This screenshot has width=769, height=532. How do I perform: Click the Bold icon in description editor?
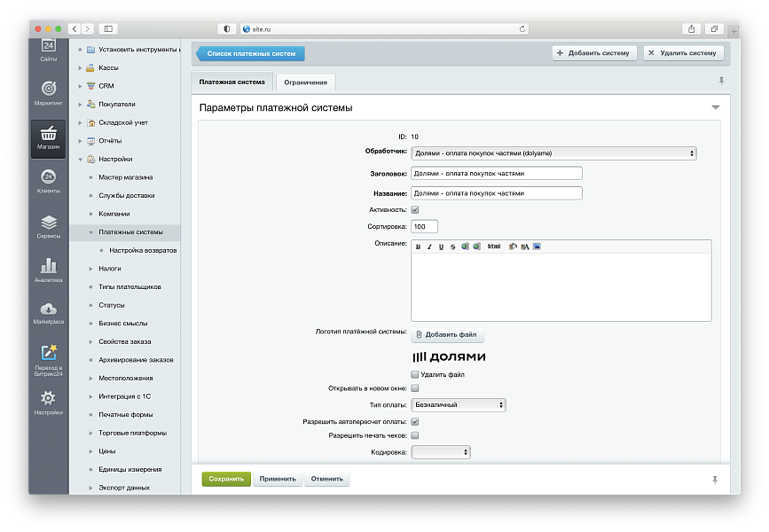point(418,246)
